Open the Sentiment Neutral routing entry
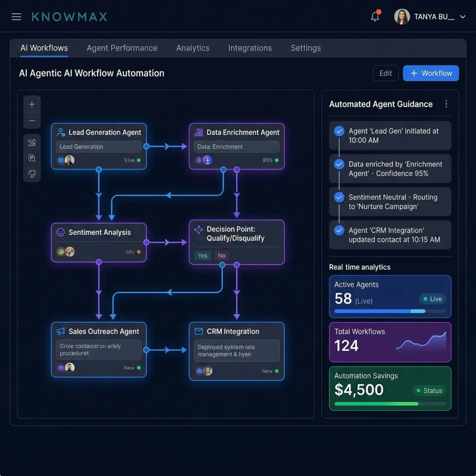 [390, 202]
